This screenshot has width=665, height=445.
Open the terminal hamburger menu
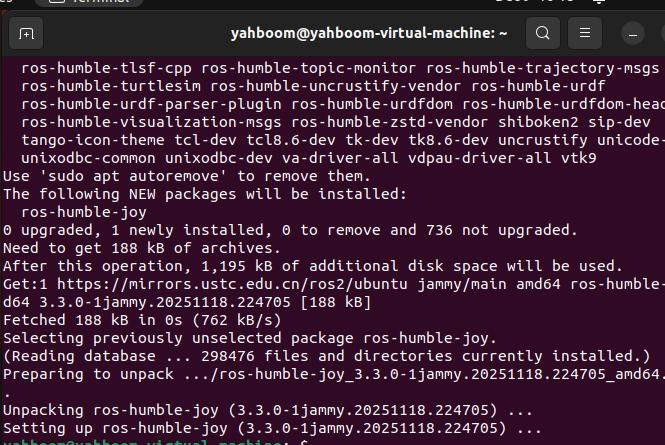click(585, 33)
